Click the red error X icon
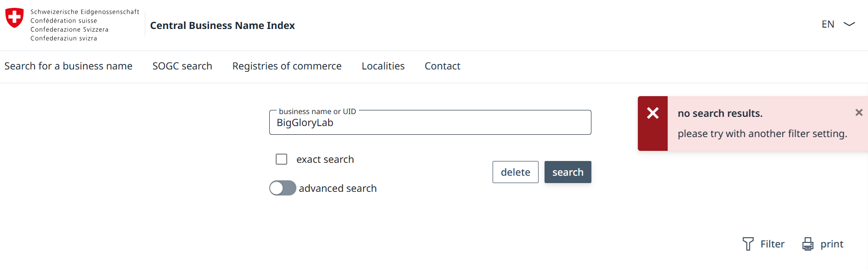The image size is (868, 270). pos(652,113)
